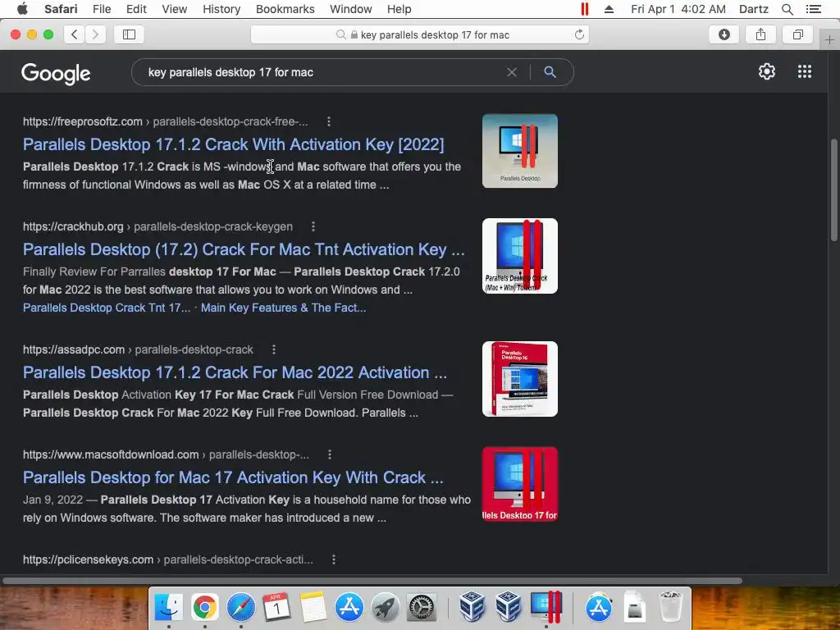The width and height of the screenshot is (840, 630).
Task: Click the vertical page scrollbar thumb
Action: [x=833, y=190]
